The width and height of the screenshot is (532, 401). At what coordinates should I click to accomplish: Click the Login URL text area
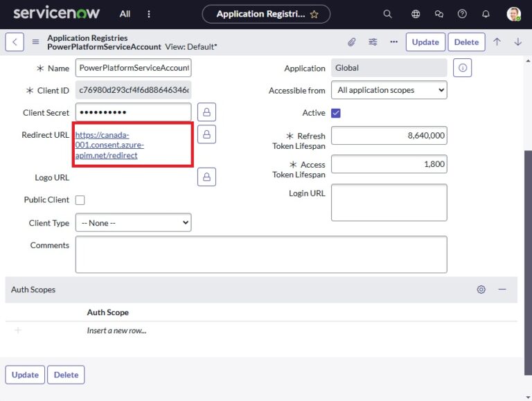point(389,202)
